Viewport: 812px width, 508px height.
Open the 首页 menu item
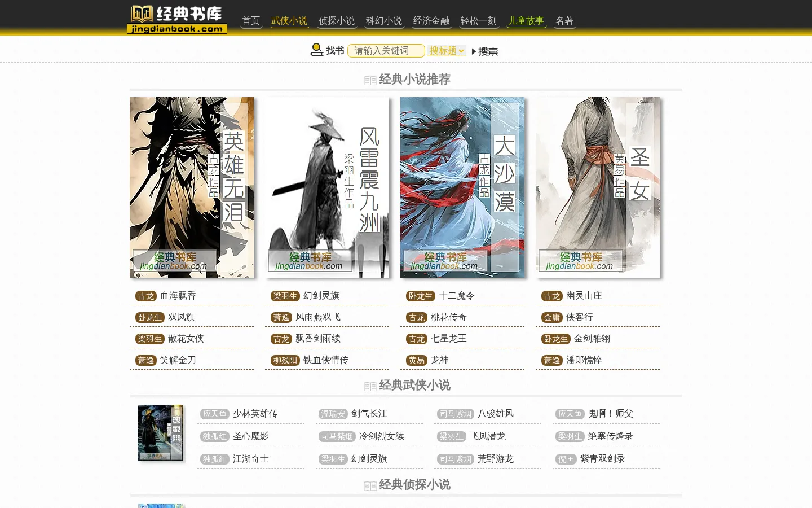click(251, 21)
